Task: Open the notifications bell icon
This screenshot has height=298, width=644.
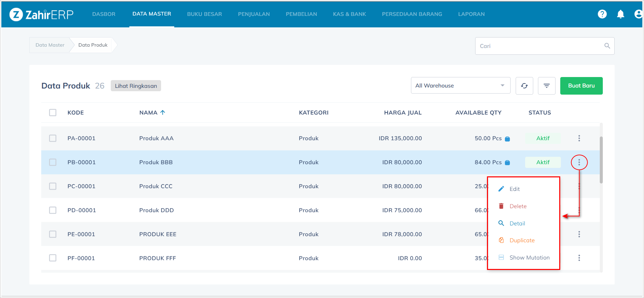Action: [620, 14]
